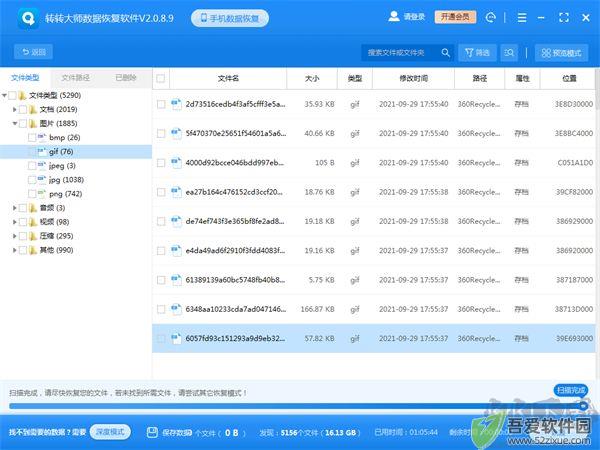Click the 压缩 folder icon in tree
Image resolution: width=600 pixels, height=450 pixels.
(33, 236)
